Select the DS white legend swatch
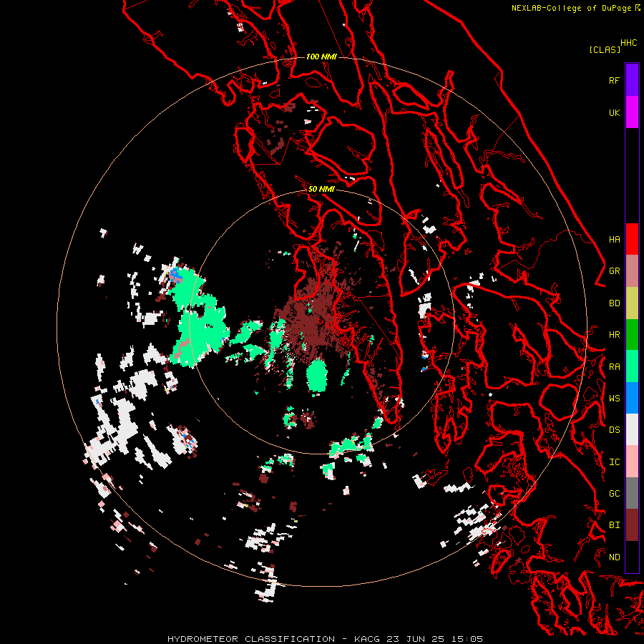Viewport: 644px width, 644px height. (632, 429)
